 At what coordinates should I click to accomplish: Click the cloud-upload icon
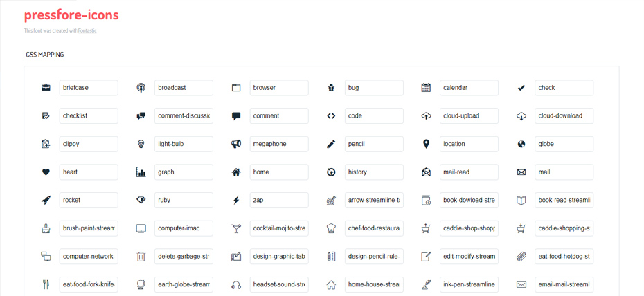point(426,116)
